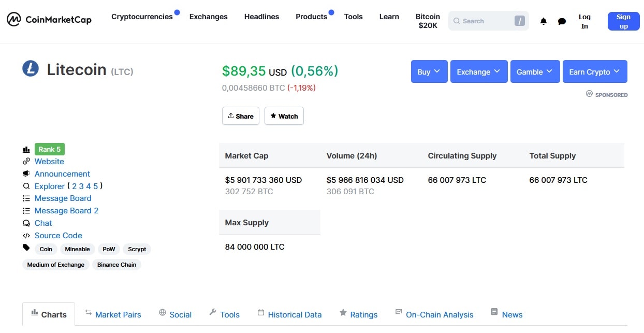Click the Scrypt tag
Viewport: 644px width, 333px height.
click(x=137, y=249)
